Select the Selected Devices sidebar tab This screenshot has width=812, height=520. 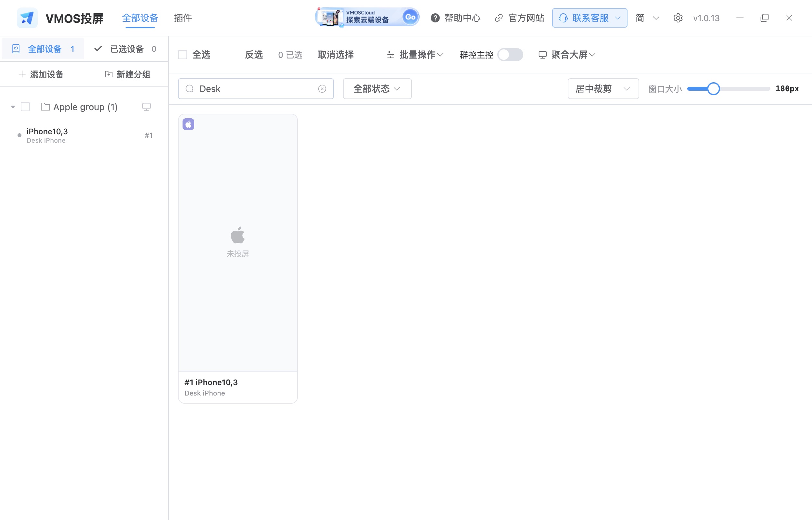(x=125, y=49)
